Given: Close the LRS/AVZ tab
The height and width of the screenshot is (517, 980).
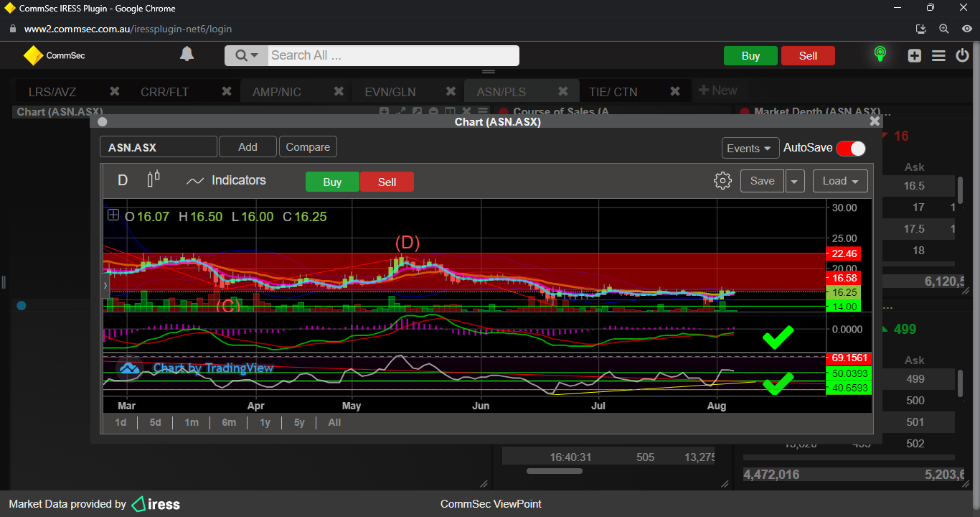Looking at the screenshot, I should (114, 91).
